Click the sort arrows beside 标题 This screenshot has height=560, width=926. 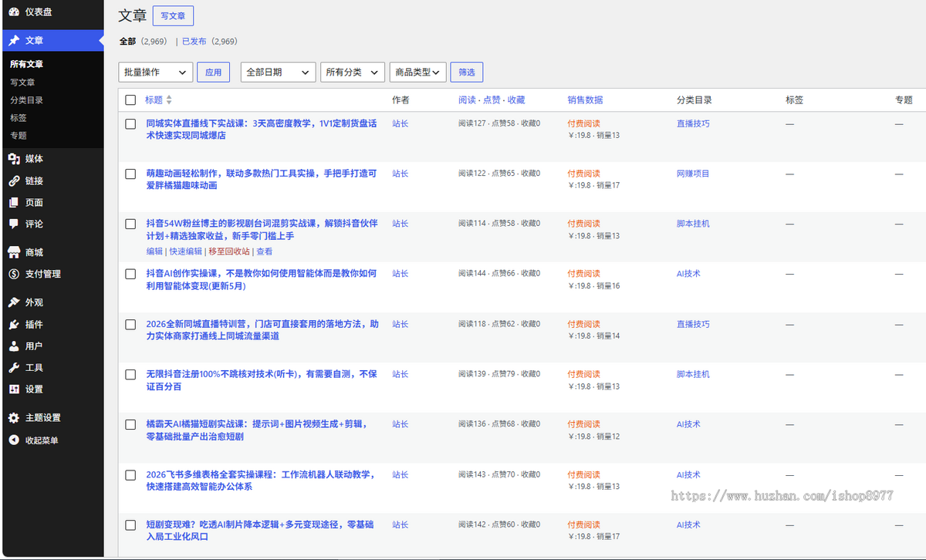[169, 100]
